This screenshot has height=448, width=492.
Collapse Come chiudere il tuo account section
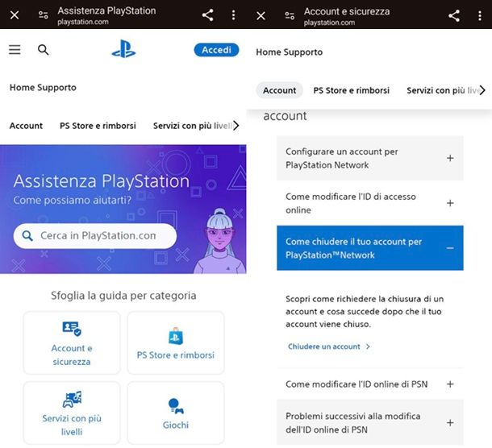click(x=370, y=248)
